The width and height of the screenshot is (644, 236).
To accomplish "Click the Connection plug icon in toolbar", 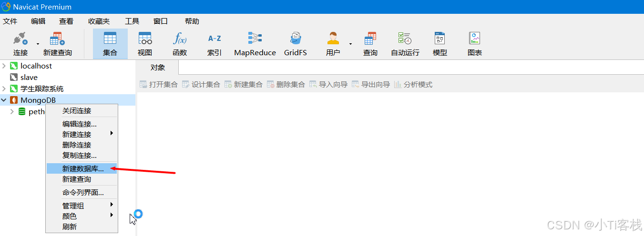I will tap(20, 39).
